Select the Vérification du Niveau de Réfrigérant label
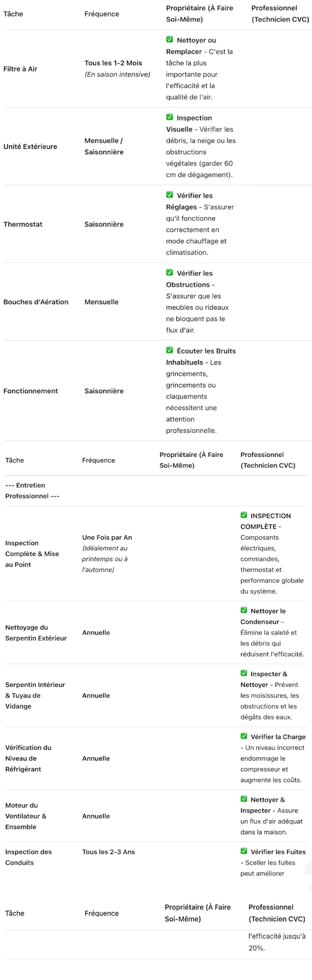Screen dimensions: 312x980 click(28, 758)
